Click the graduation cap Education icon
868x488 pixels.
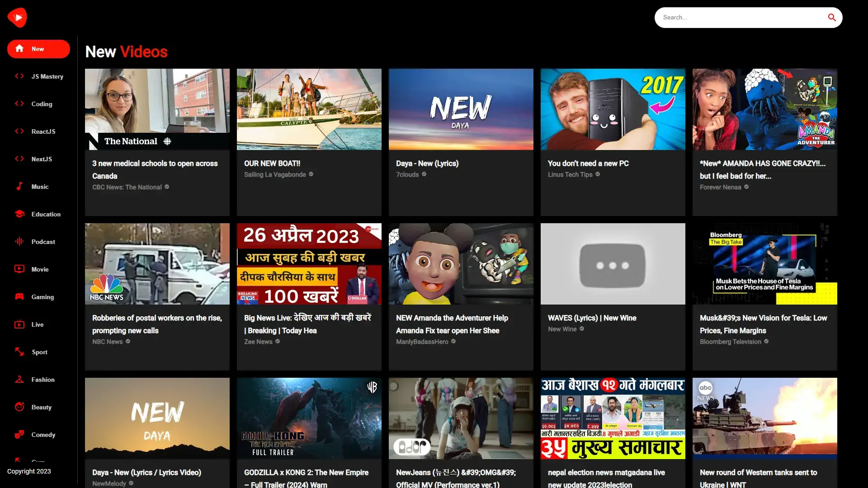19,214
